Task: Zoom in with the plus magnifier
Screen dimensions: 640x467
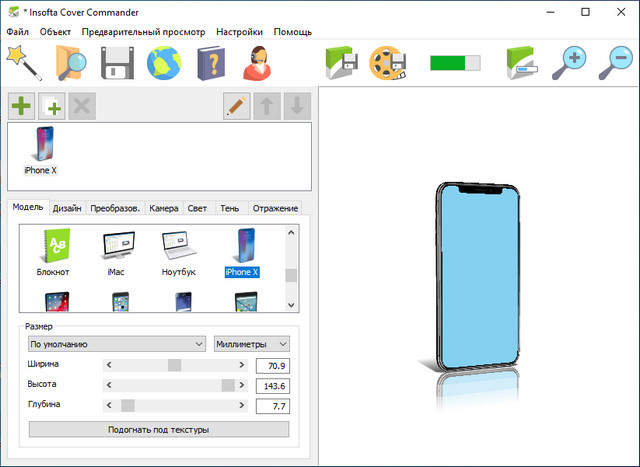Action: (570, 62)
